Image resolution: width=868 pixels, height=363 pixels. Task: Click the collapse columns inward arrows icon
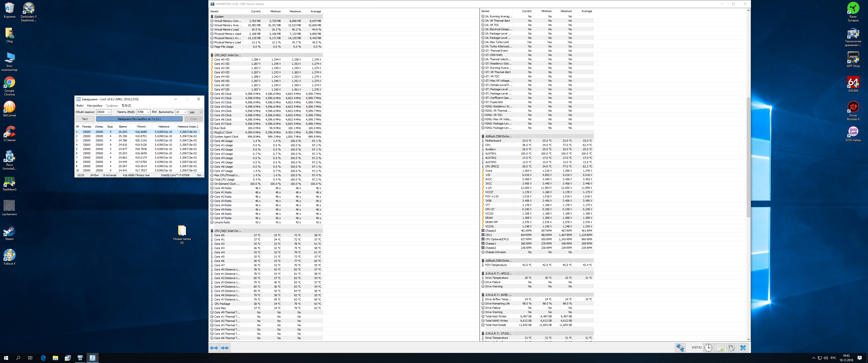coord(225,348)
